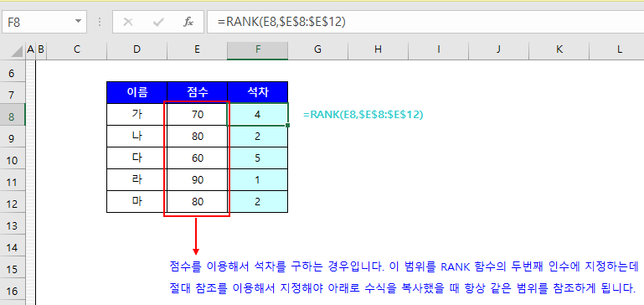Open the Name Box dropdown arrow
Viewport: 644px width, 305px height.
[78, 22]
